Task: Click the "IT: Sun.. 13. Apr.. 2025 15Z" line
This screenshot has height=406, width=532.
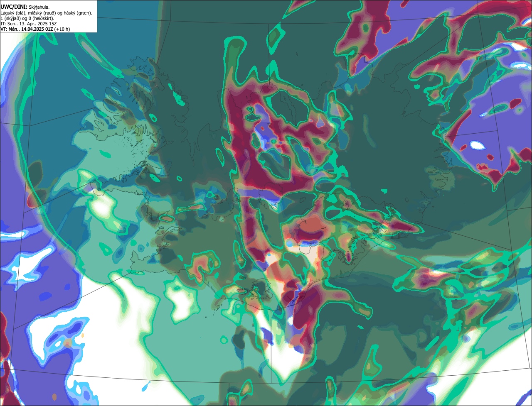Action: coord(28,24)
